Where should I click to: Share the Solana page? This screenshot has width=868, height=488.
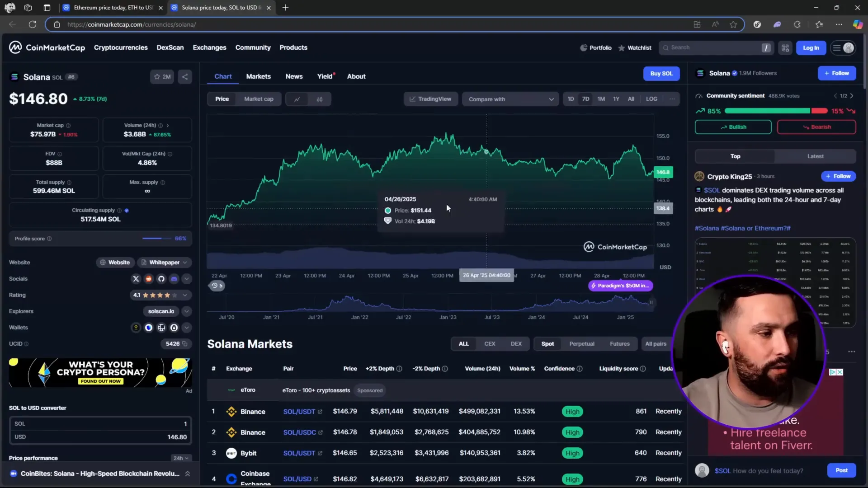185,77
